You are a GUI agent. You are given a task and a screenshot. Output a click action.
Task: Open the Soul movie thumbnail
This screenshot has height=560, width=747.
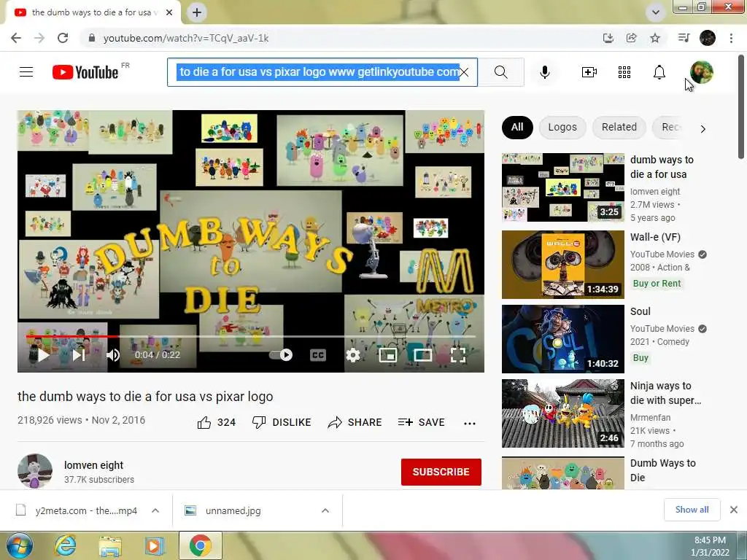tap(563, 339)
